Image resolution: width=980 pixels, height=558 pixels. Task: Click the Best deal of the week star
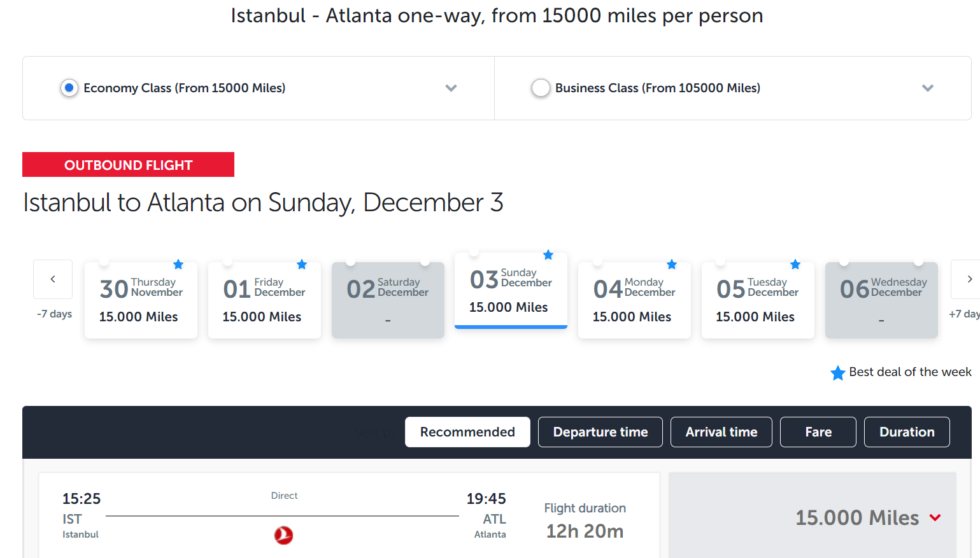pyautogui.click(x=838, y=373)
